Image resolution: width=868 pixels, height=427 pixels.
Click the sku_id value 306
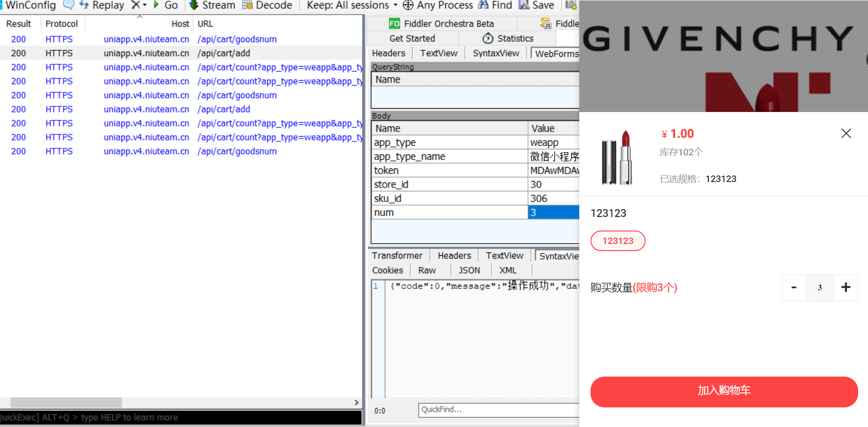click(x=554, y=198)
